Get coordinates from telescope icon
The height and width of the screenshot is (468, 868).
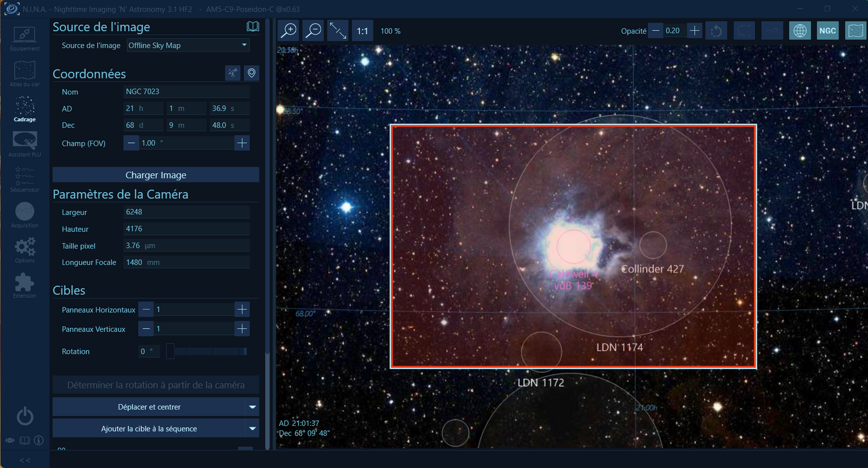(233, 73)
